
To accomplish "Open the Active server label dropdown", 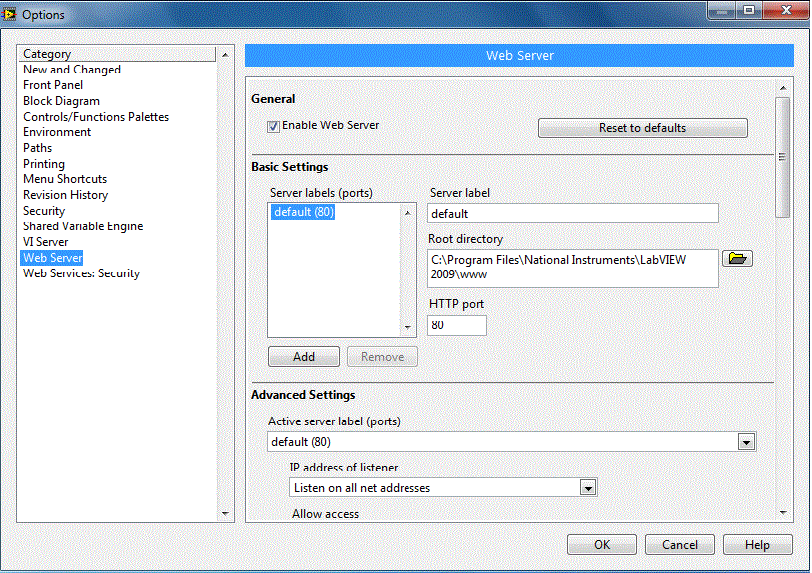I will click(x=745, y=442).
